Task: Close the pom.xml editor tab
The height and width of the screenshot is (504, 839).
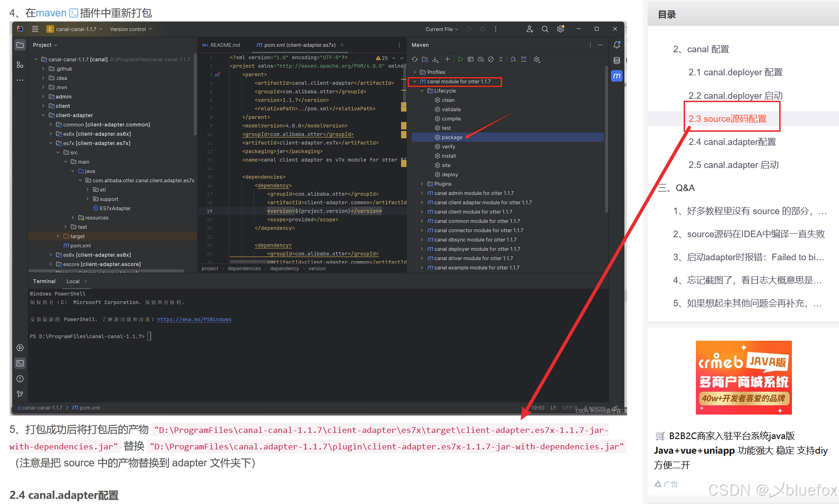Action: coord(342,45)
